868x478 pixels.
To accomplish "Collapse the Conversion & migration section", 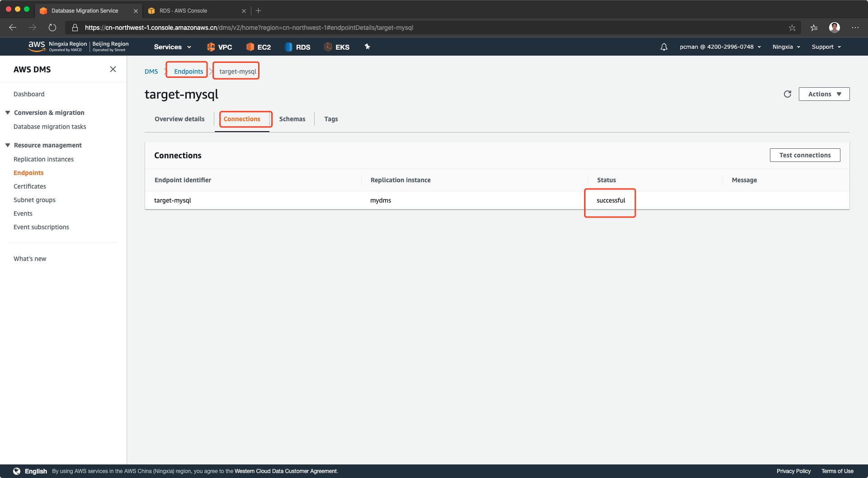I will pyautogui.click(x=8, y=113).
